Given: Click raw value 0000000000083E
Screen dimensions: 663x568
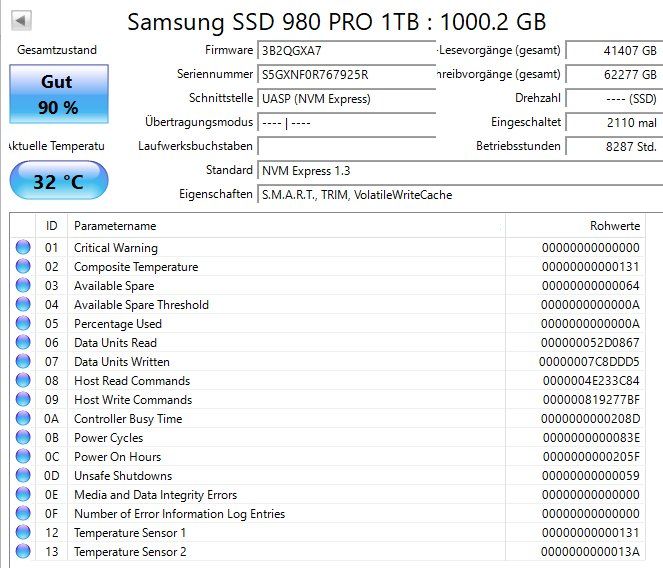Looking at the screenshot, I should point(591,438).
